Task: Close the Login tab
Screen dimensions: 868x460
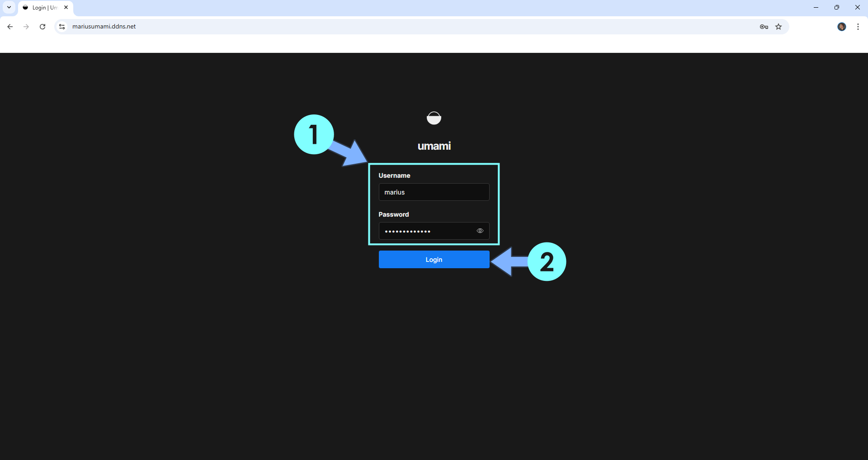Action: pyautogui.click(x=66, y=7)
